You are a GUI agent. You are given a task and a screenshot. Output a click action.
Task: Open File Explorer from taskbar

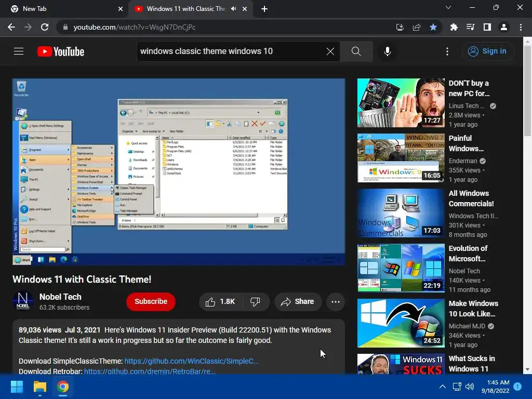point(39,387)
